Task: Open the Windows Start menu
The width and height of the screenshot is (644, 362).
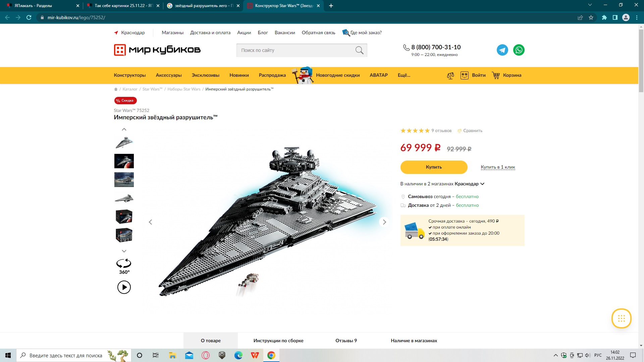Action: pyautogui.click(x=8, y=355)
